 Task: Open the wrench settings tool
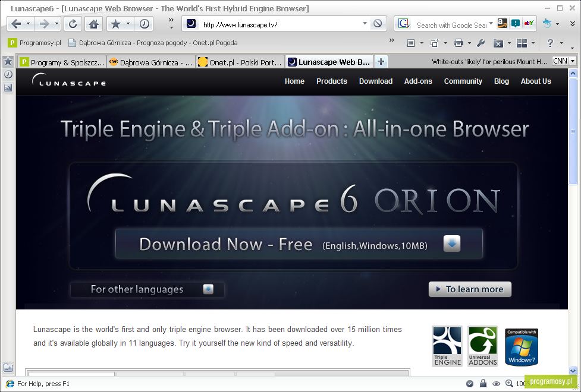click(x=481, y=43)
